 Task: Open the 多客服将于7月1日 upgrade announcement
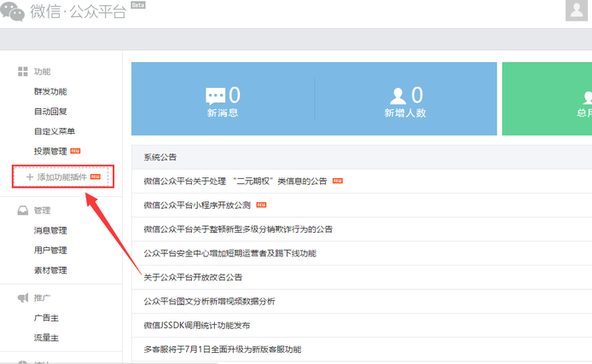(x=223, y=350)
